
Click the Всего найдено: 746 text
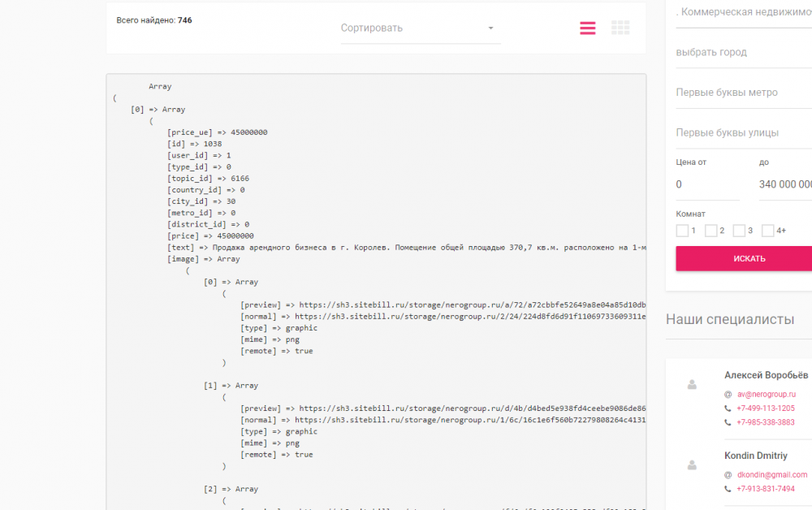pos(153,20)
